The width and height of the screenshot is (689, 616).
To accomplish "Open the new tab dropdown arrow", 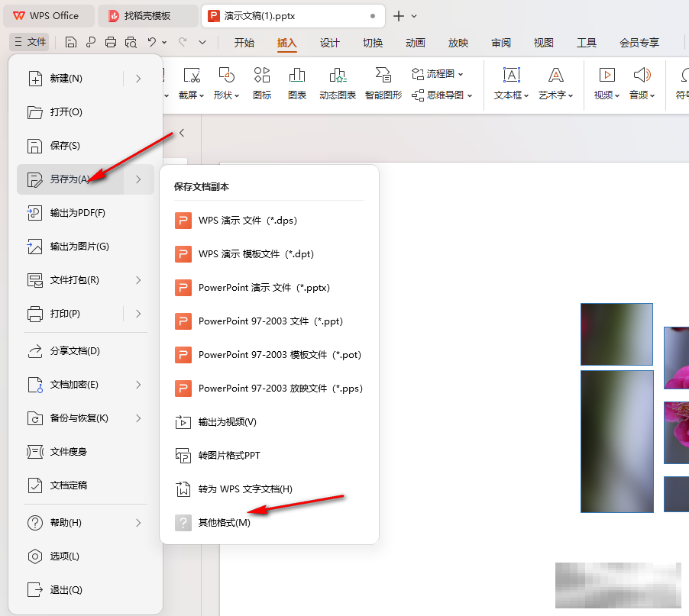I will [414, 16].
